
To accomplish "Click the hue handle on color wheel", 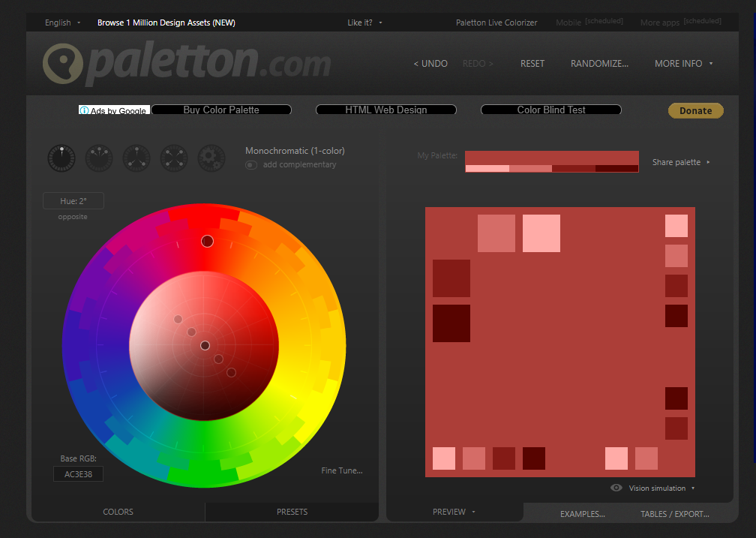I will (x=207, y=241).
